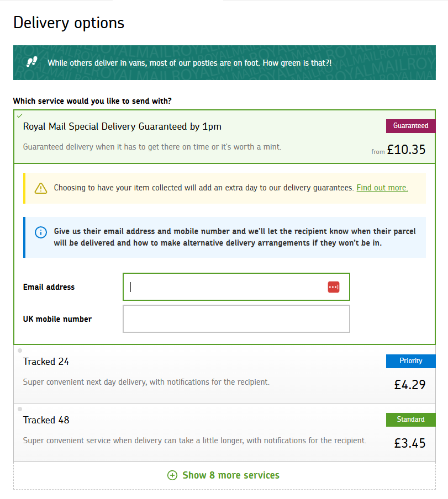Open the Find out more link
The height and width of the screenshot is (499, 448).
click(382, 188)
